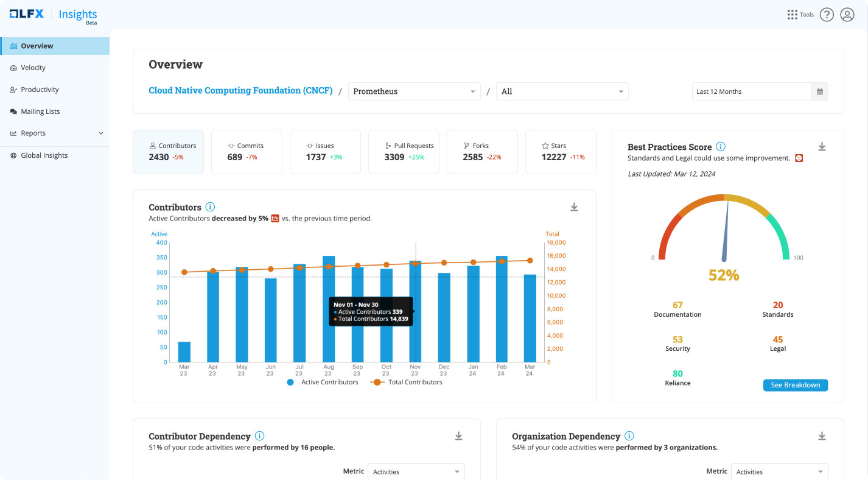Viewport: 868px width, 480px height.
Task: Select the Stars metric card
Action: (561, 152)
